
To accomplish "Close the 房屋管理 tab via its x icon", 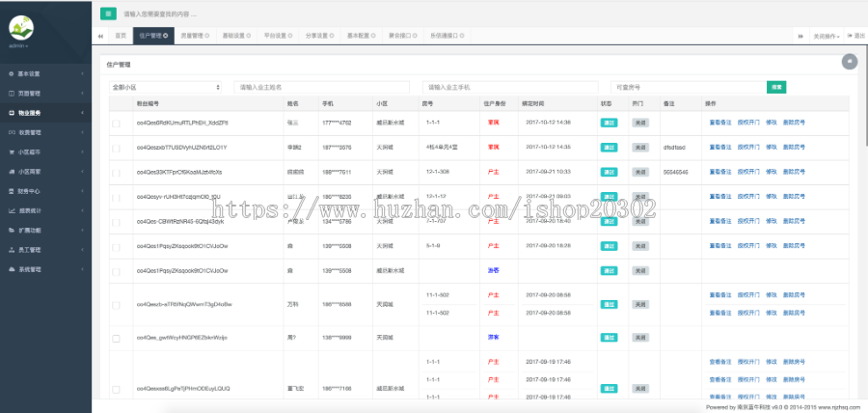I will click(207, 36).
